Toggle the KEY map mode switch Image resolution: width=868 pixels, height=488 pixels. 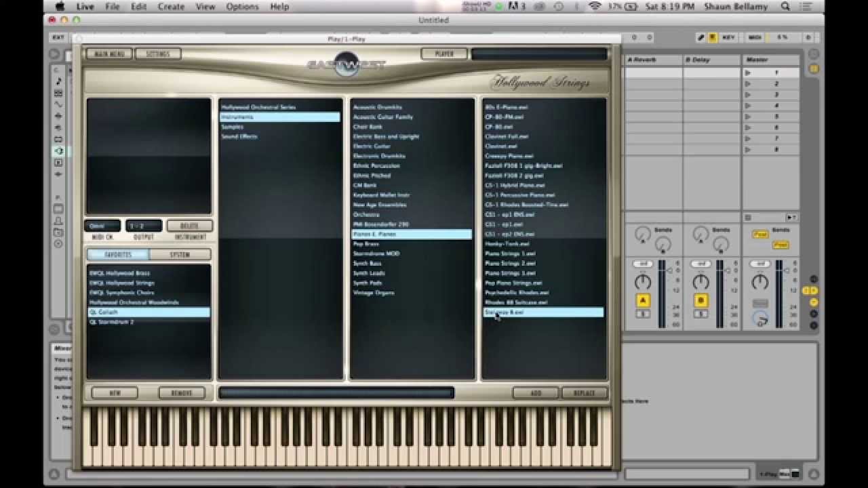[728, 37]
